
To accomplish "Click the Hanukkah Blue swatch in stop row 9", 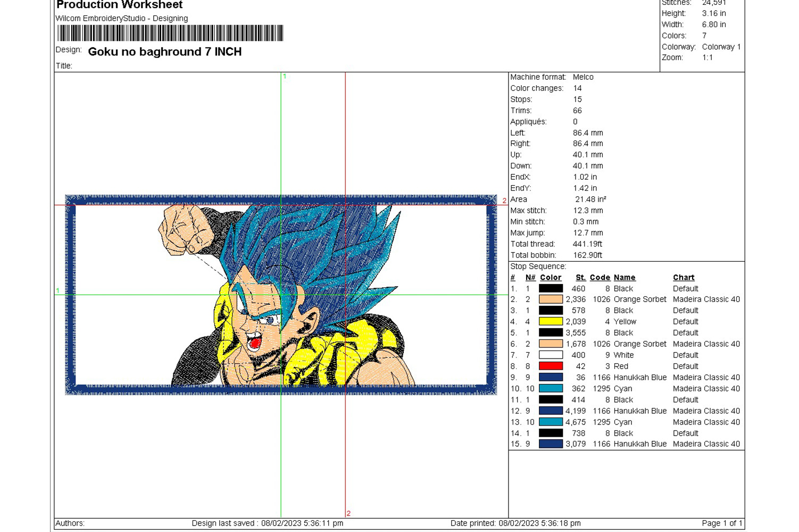I will [x=551, y=378].
